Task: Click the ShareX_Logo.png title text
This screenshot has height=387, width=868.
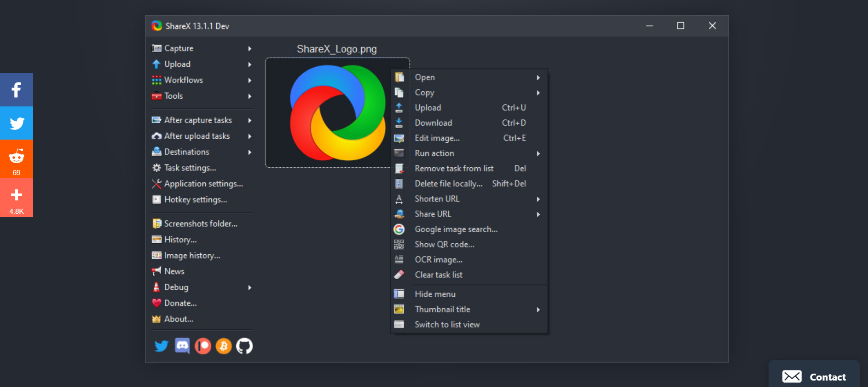Action: coord(337,49)
